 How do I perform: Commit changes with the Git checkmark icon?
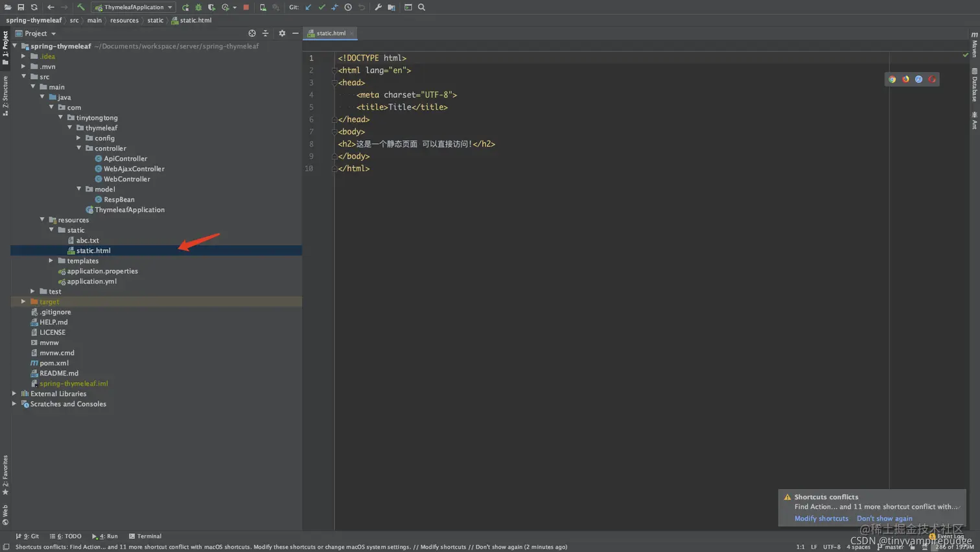point(321,7)
